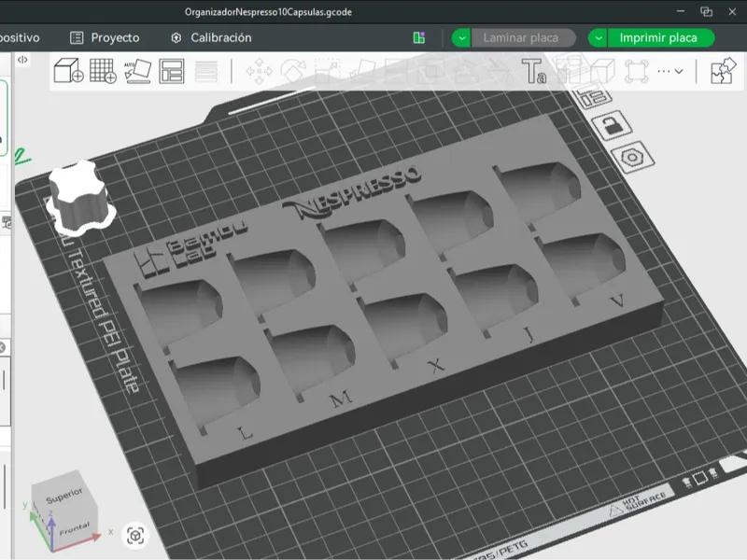Open the variable layer height tool
Viewport: 747px width, 560px height.
coord(205,71)
